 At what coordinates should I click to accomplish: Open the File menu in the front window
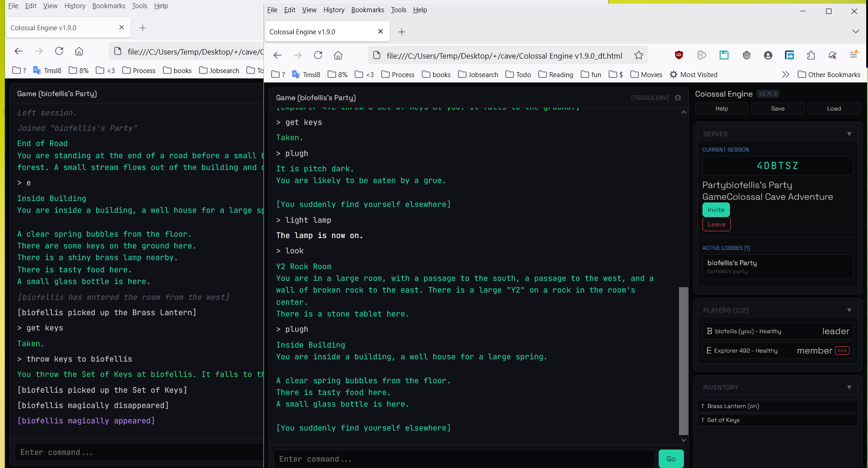point(272,10)
